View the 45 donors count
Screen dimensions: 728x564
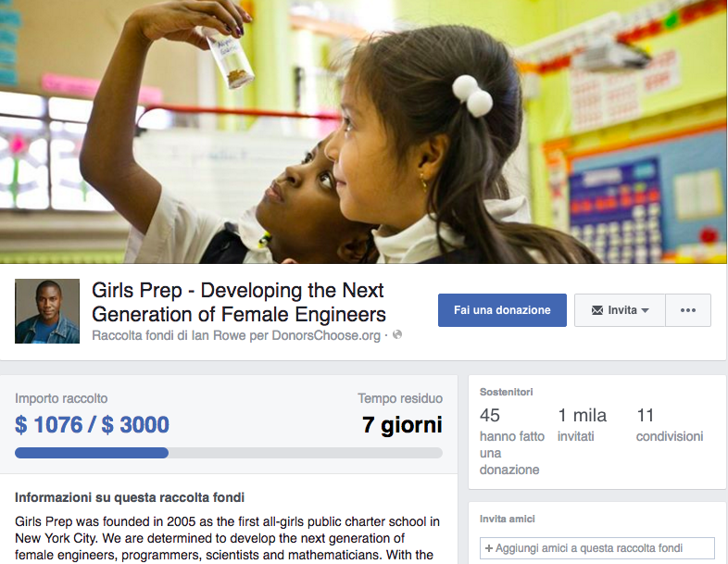click(x=490, y=416)
